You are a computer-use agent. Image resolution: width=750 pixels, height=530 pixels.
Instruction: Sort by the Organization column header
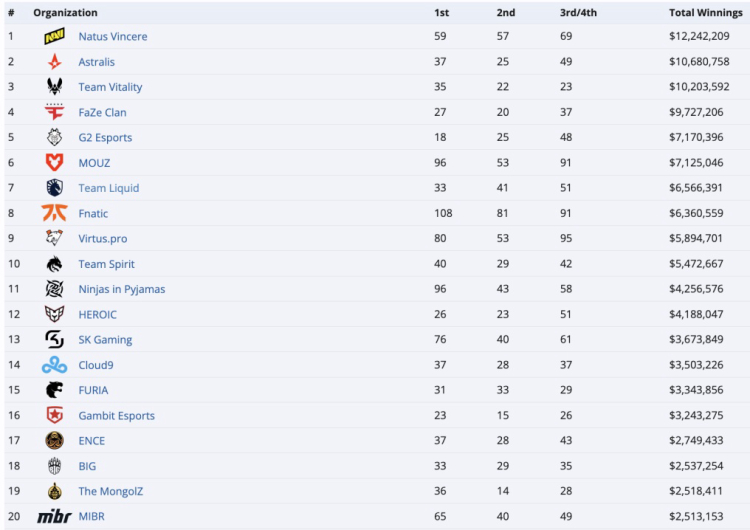[65, 13]
